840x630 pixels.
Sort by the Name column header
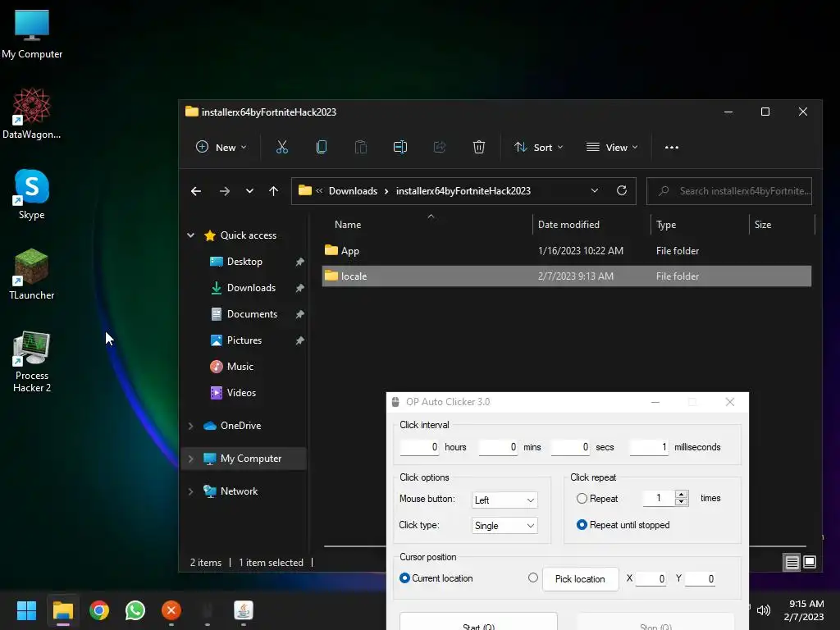pyautogui.click(x=348, y=225)
